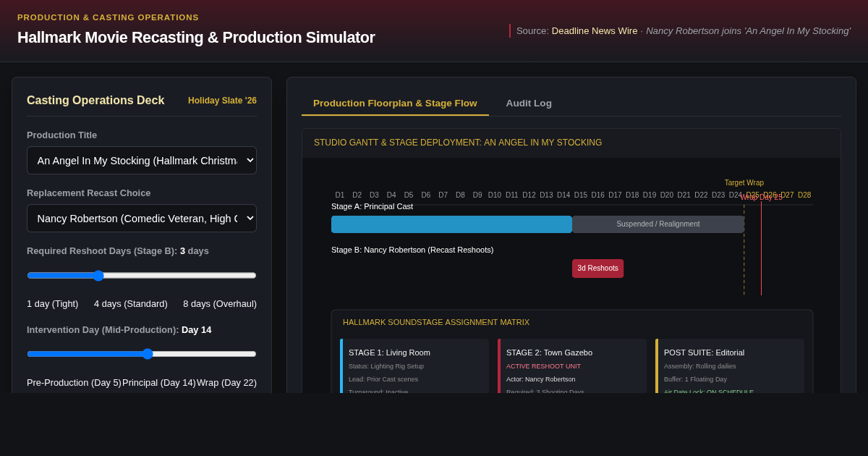
Task: Click the '1 day (Tight)' label
Action: (53, 303)
